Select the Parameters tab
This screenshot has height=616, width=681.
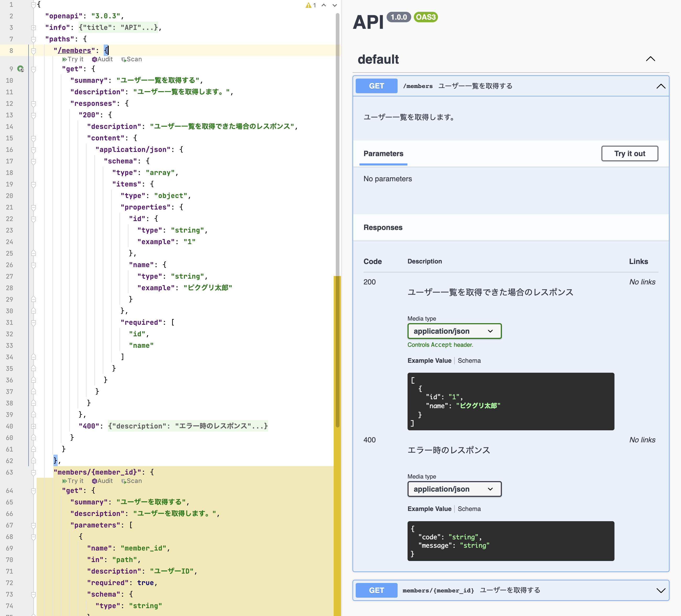point(383,154)
